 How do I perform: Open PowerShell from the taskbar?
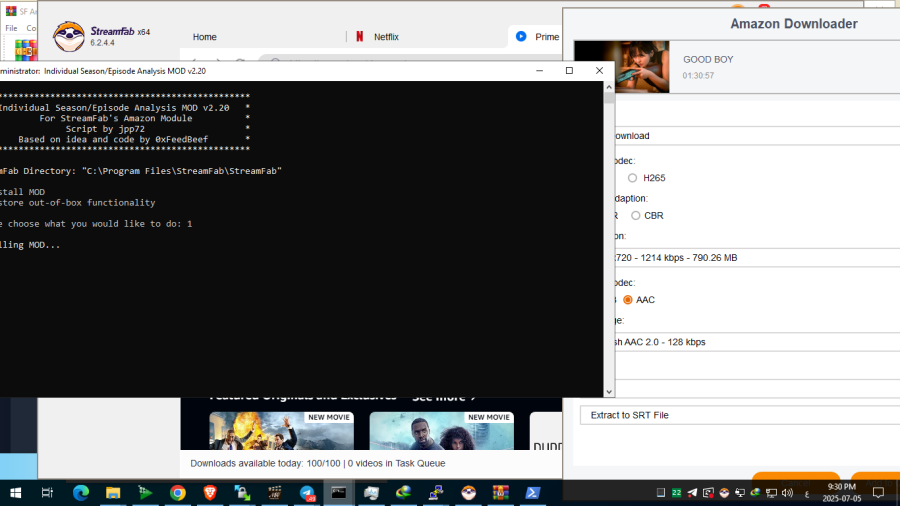click(533, 493)
